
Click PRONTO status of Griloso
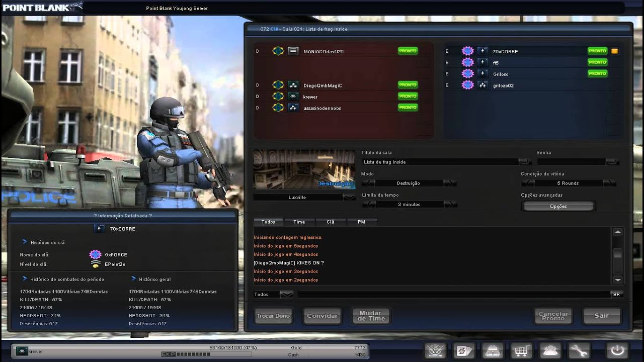click(597, 73)
